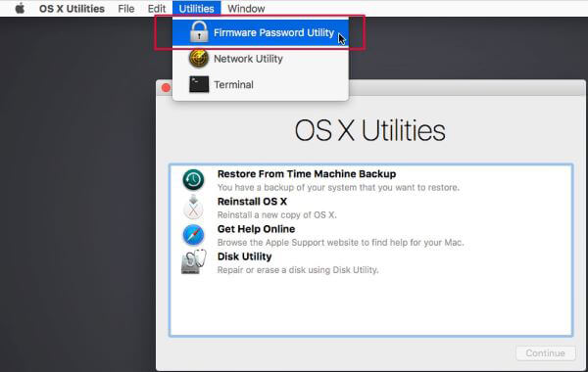Choose Terminal from the Utilities menu
Screen dimensions: 588x372
click(x=261, y=85)
